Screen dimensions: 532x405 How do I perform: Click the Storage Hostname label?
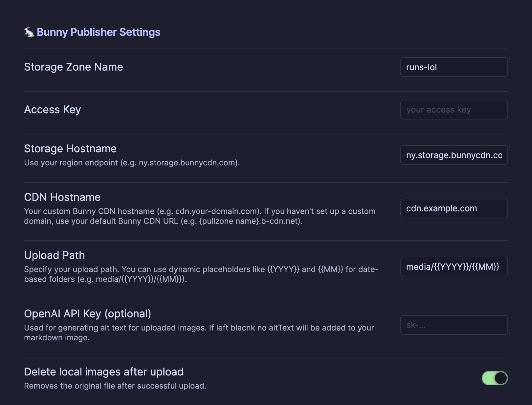[70, 149]
